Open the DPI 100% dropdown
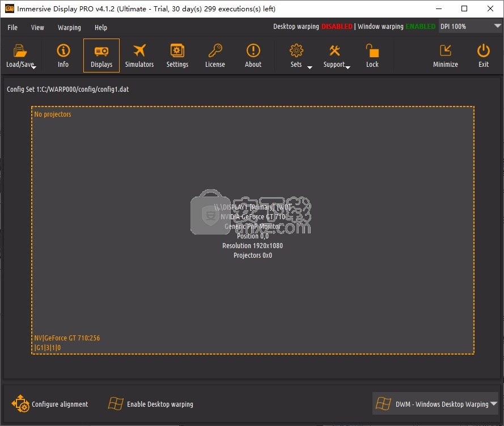 coord(470,27)
